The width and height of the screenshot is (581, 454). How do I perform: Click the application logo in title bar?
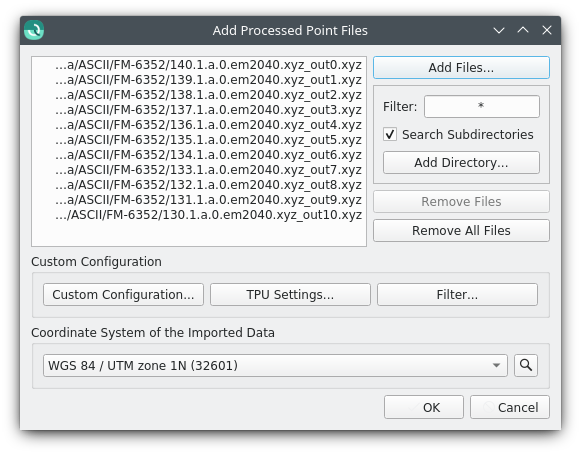click(x=34, y=30)
